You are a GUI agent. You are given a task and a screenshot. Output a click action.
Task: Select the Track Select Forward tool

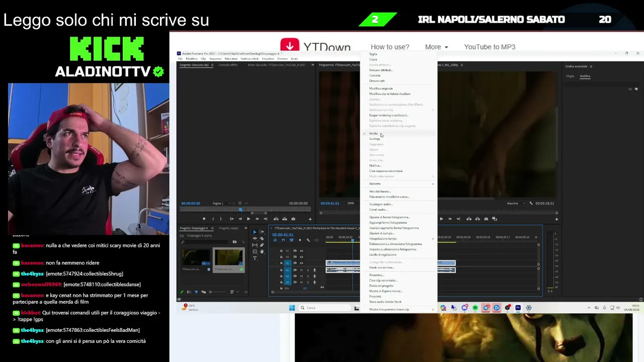262,232
